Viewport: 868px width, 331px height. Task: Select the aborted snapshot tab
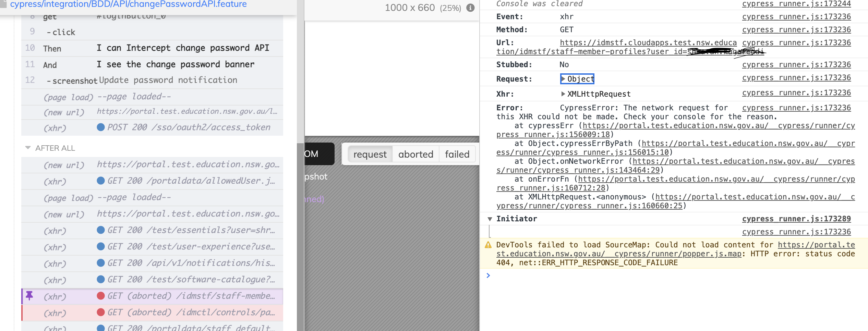tap(416, 154)
